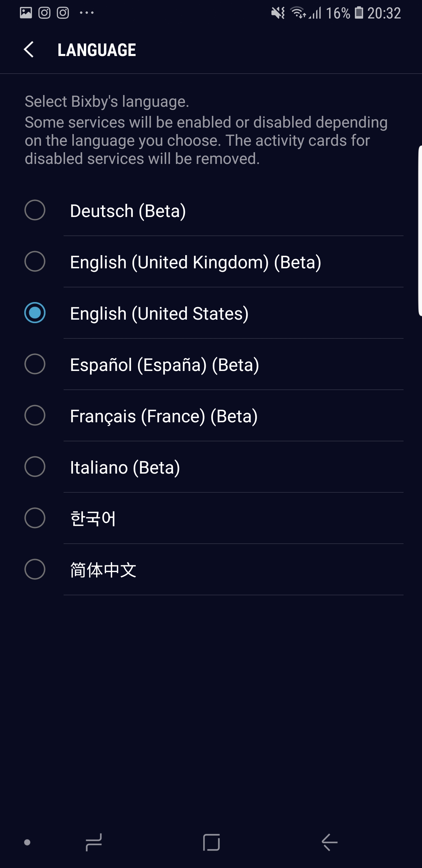Screen dimensions: 422x868
Task: Tap the first Instagram notification icon
Action: pyautogui.click(x=44, y=13)
